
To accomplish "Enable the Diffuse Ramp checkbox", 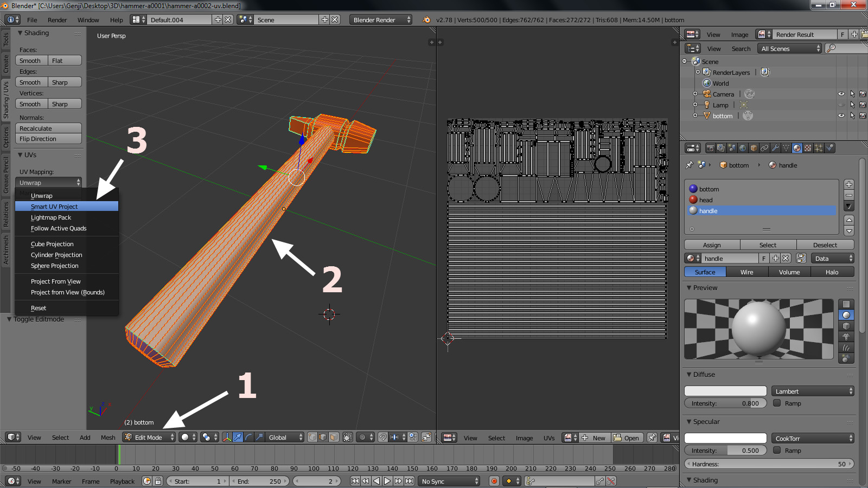I will coord(777,403).
